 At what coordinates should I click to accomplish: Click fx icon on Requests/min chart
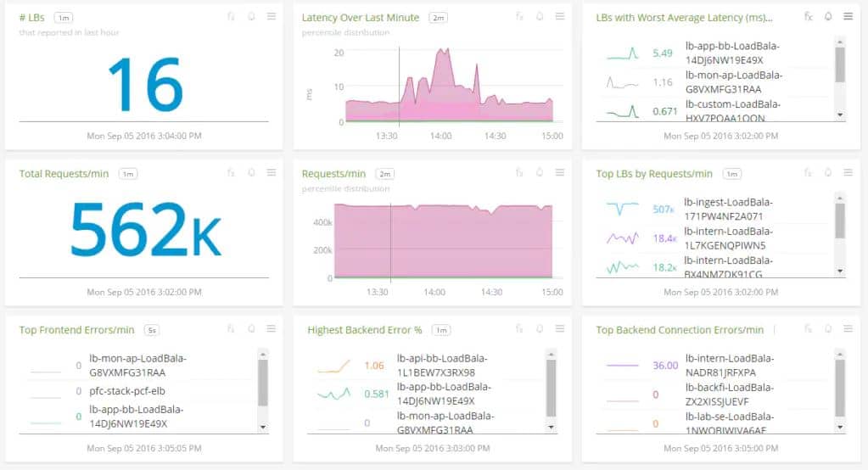point(519,173)
